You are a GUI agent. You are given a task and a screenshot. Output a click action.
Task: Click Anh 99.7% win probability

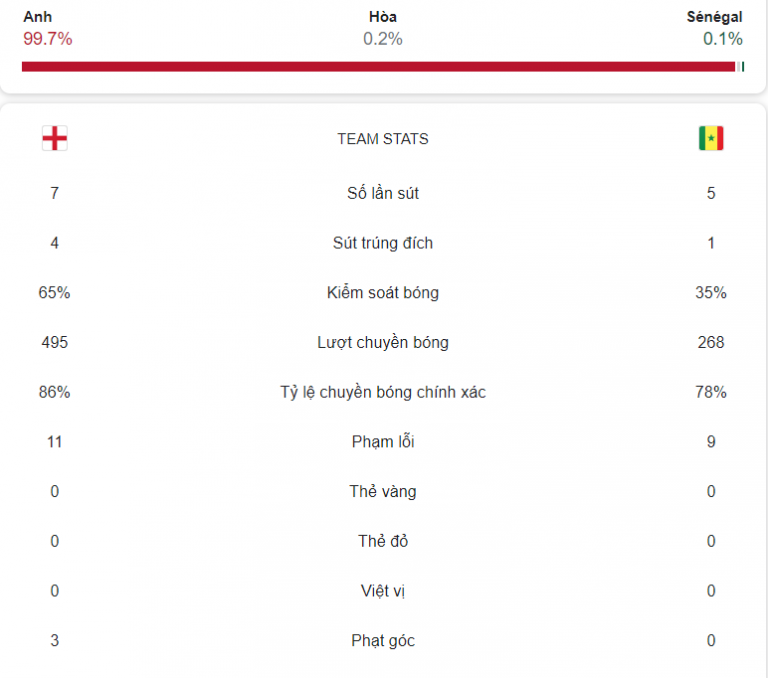48,28
